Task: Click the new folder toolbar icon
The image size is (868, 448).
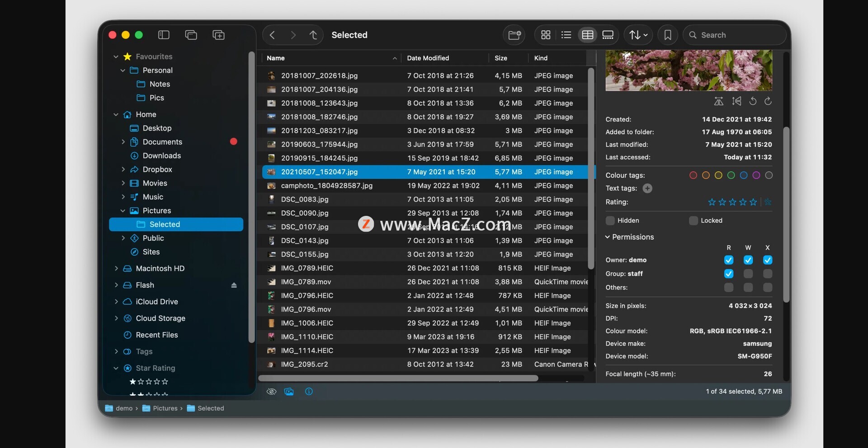Action: tap(514, 35)
